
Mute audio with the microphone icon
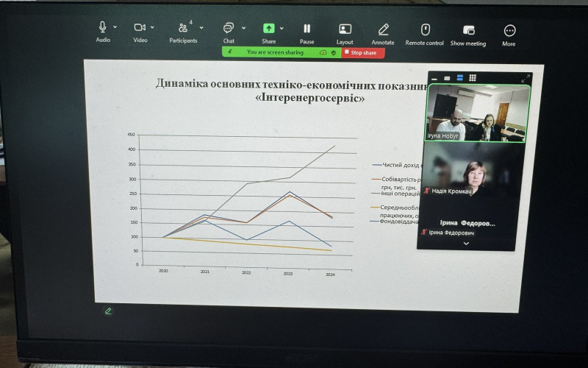point(102,28)
